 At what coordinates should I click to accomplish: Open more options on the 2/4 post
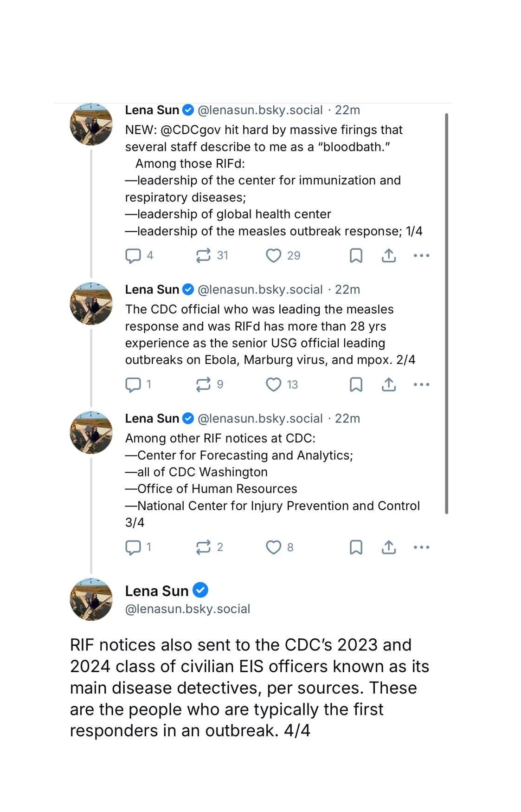(x=421, y=385)
